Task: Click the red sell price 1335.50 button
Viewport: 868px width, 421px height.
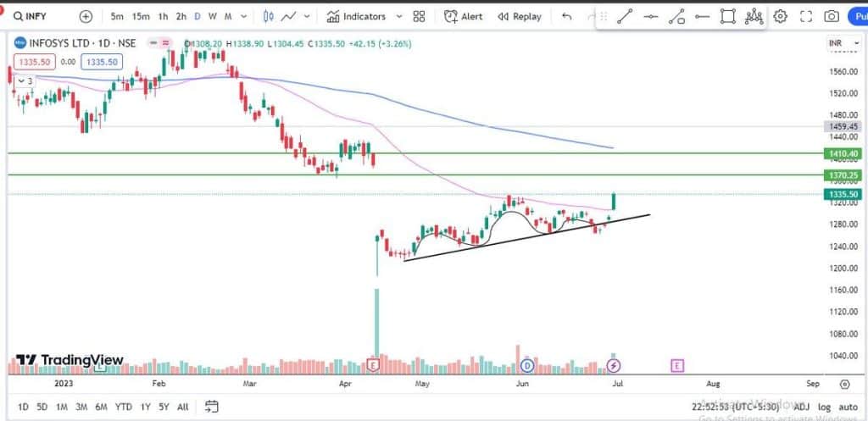Action: 36,62
